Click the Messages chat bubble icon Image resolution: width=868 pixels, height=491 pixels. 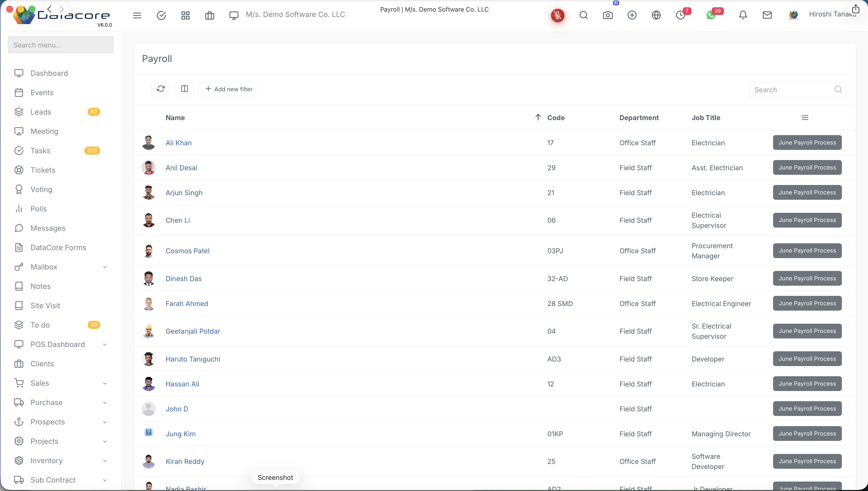tap(19, 228)
